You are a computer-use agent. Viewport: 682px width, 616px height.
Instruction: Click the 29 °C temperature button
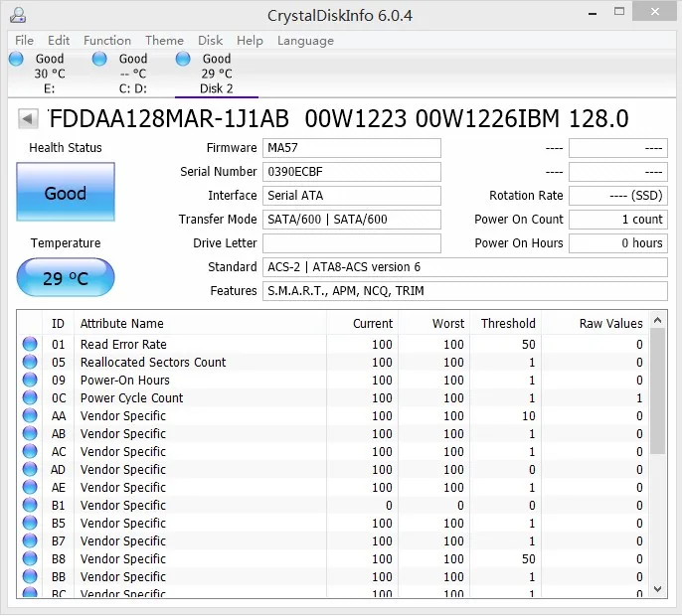coord(66,278)
